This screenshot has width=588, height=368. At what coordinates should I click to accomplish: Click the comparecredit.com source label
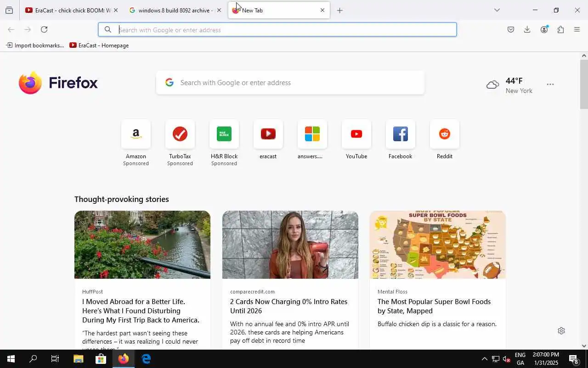252,292
